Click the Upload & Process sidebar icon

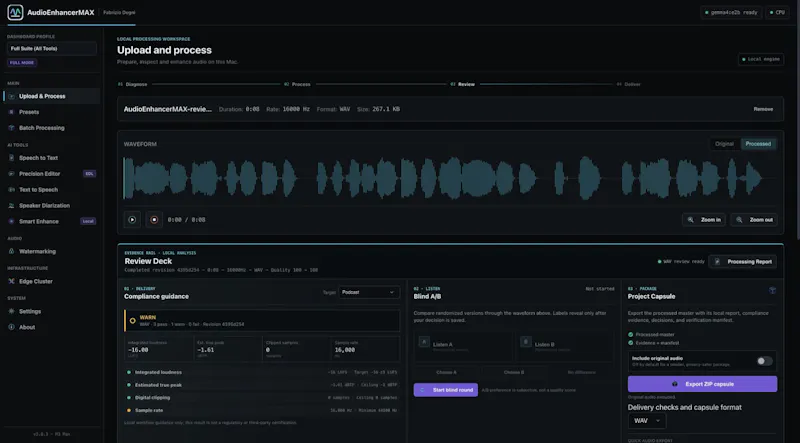click(x=11, y=96)
